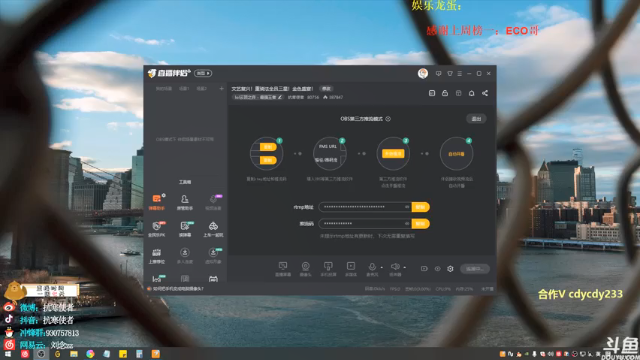
Task: Toggle the preview eye icon in bottom toolbar
Action: 437,269
